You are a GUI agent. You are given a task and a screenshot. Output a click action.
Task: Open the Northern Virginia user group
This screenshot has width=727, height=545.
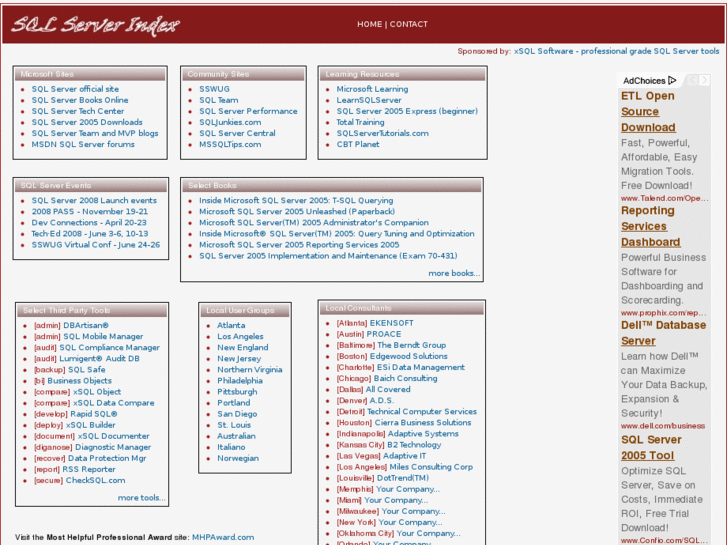[x=250, y=370]
